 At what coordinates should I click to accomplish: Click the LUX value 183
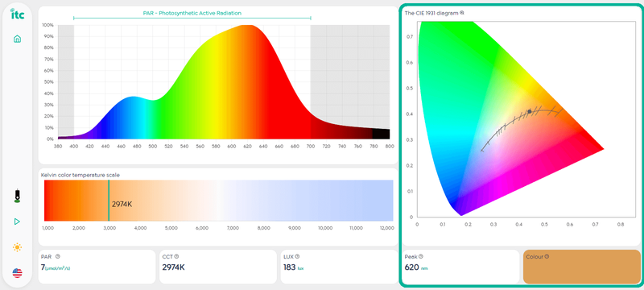coord(290,267)
